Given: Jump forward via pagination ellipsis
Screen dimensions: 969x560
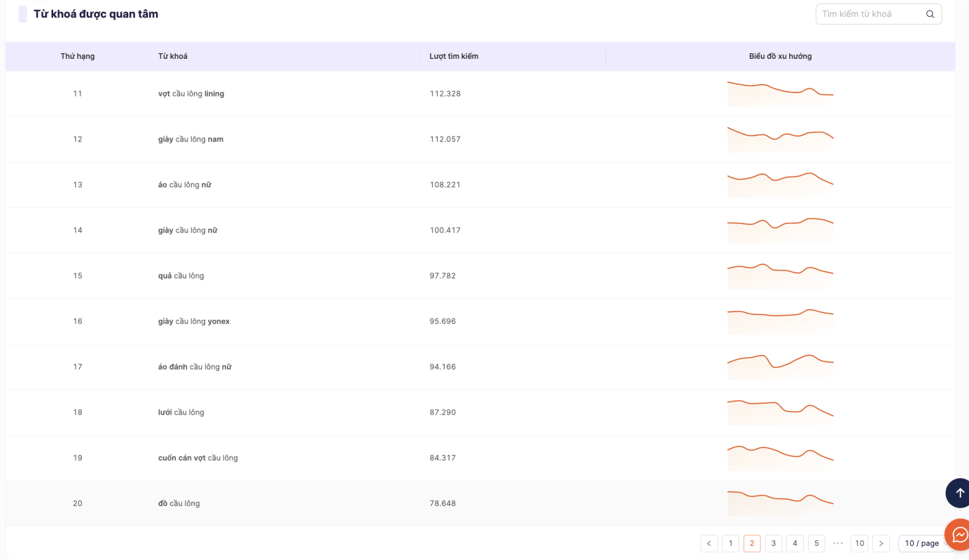Looking at the screenshot, I should pyautogui.click(x=838, y=543).
